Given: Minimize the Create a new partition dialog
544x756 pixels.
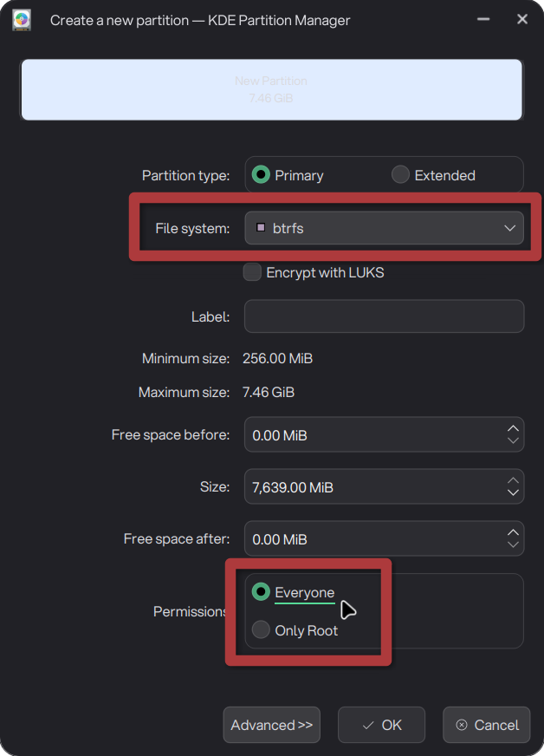Looking at the screenshot, I should pyautogui.click(x=483, y=19).
